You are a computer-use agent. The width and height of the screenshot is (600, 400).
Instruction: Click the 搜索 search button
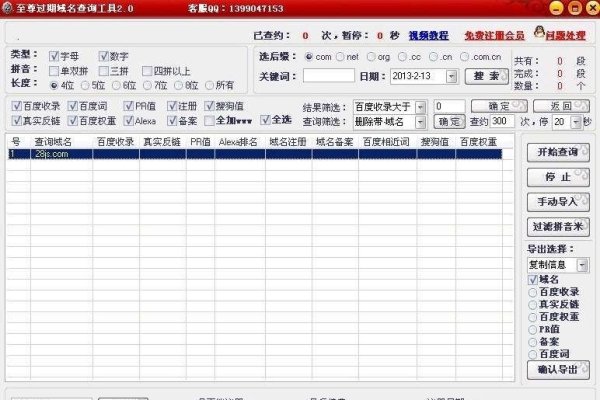(x=487, y=76)
